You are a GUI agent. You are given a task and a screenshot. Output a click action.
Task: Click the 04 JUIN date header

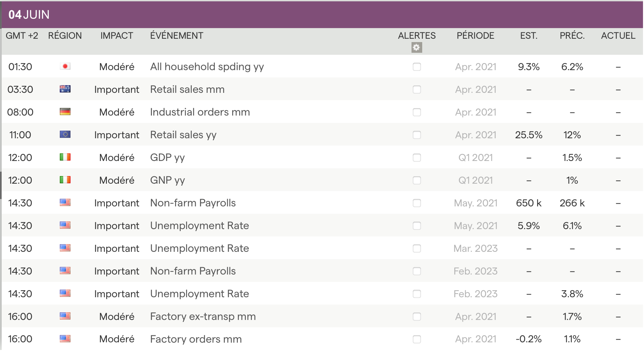pyautogui.click(x=29, y=15)
